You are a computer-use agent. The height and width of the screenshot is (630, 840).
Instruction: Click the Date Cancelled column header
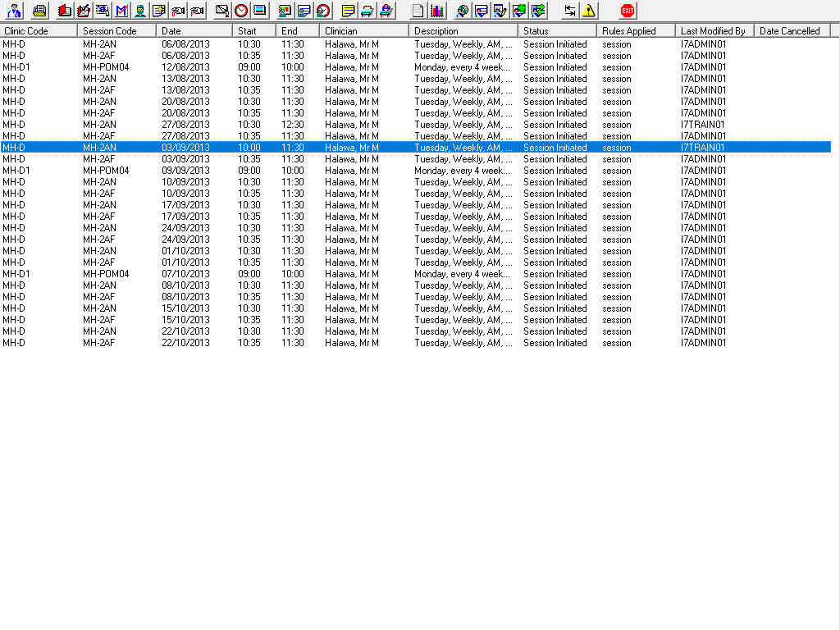tap(792, 31)
